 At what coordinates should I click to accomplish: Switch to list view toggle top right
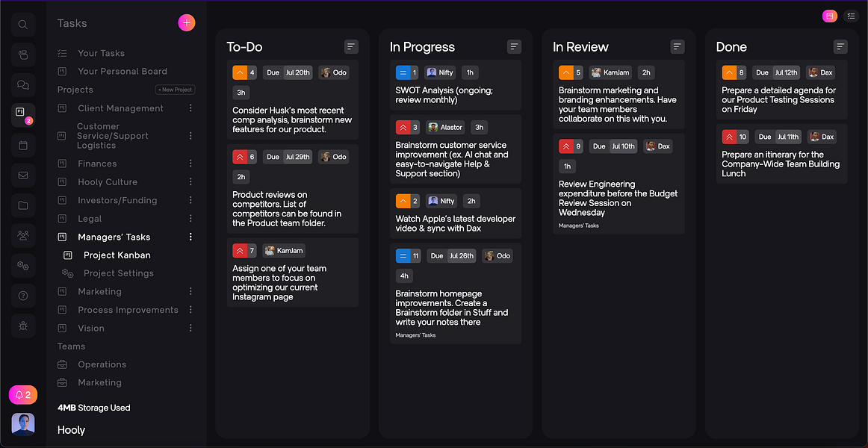851,16
